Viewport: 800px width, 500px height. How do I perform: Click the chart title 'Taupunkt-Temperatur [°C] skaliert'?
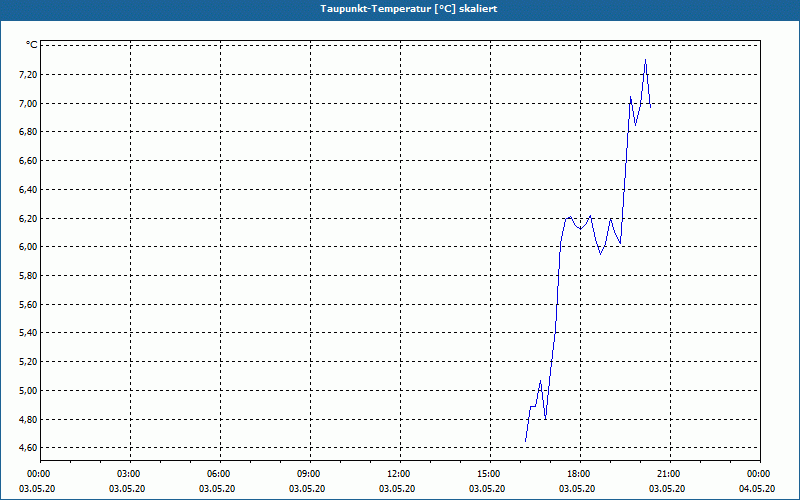click(x=409, y=9)
